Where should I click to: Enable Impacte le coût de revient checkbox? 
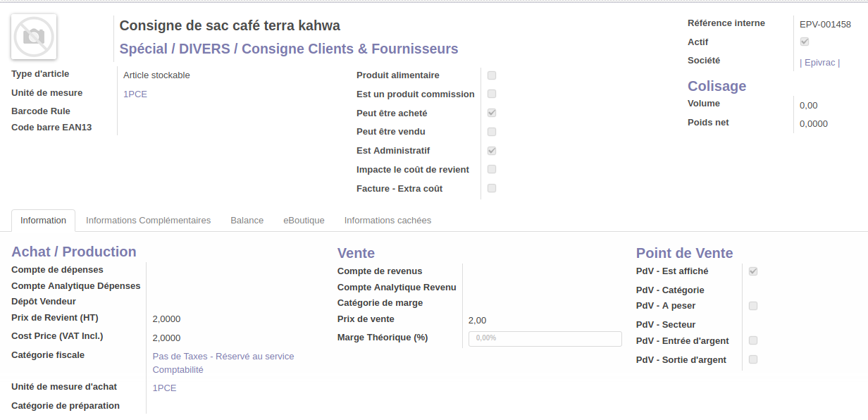tap(492, 169)
